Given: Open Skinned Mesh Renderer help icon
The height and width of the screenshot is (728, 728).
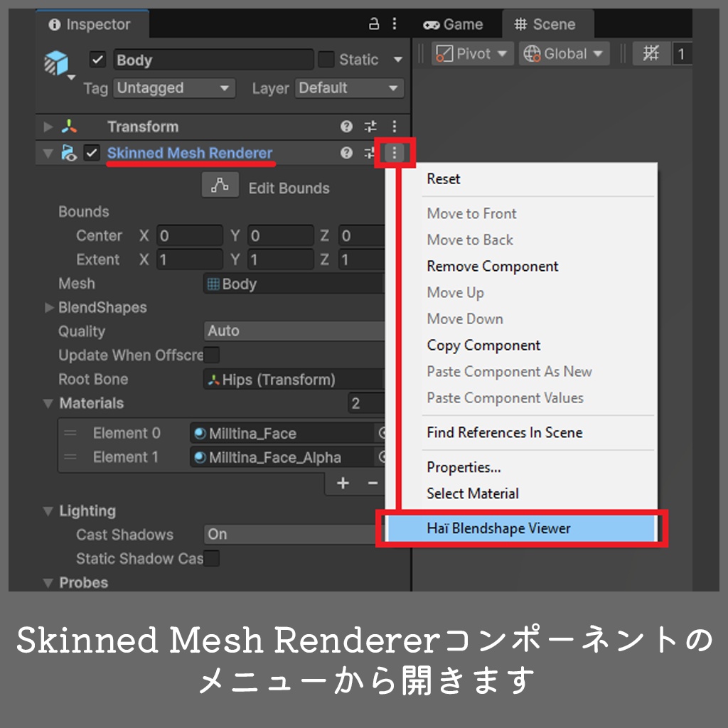Looking at the screenshot, I should (346, 153).
